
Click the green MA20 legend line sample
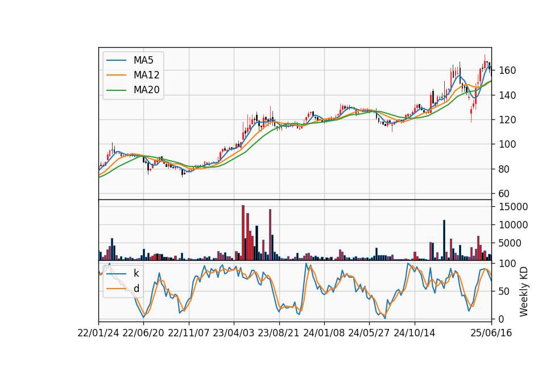(x=116, y=90)
